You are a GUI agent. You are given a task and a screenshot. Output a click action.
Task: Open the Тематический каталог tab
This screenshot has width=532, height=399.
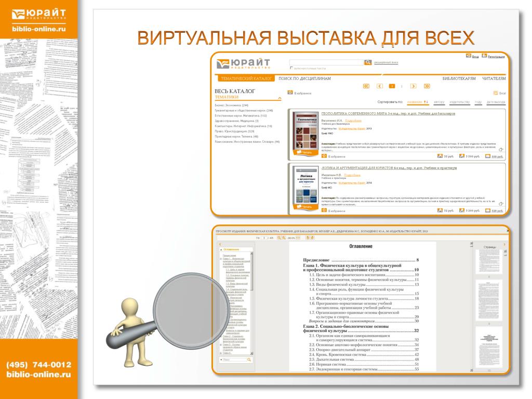(246, 78)
